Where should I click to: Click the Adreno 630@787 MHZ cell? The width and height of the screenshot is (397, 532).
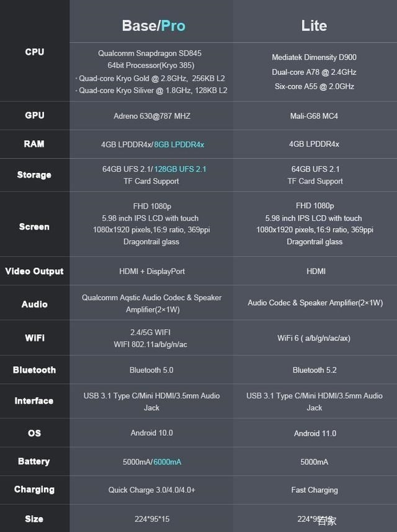point(152,116)
